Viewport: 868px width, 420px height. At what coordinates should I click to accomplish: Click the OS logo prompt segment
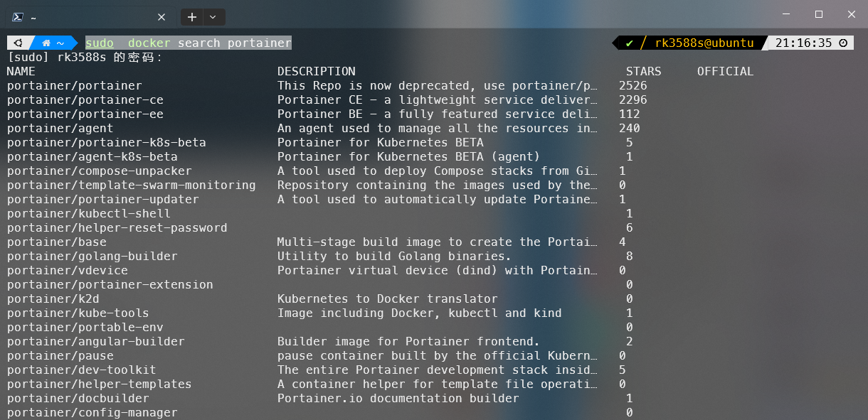[x=18, y=43]
